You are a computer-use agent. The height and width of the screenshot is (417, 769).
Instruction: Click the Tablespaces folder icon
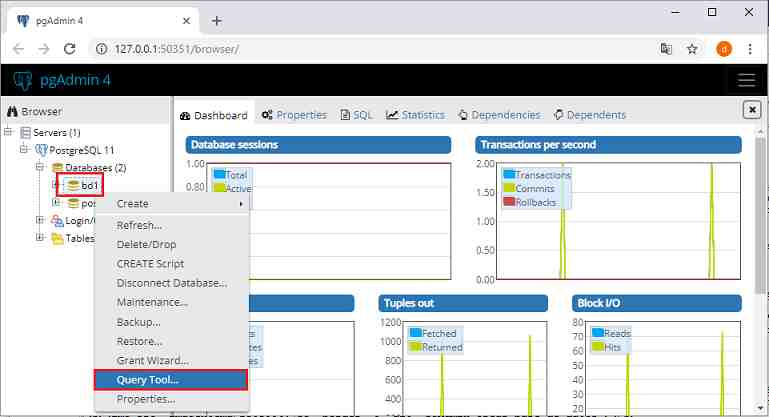(57, 238)
